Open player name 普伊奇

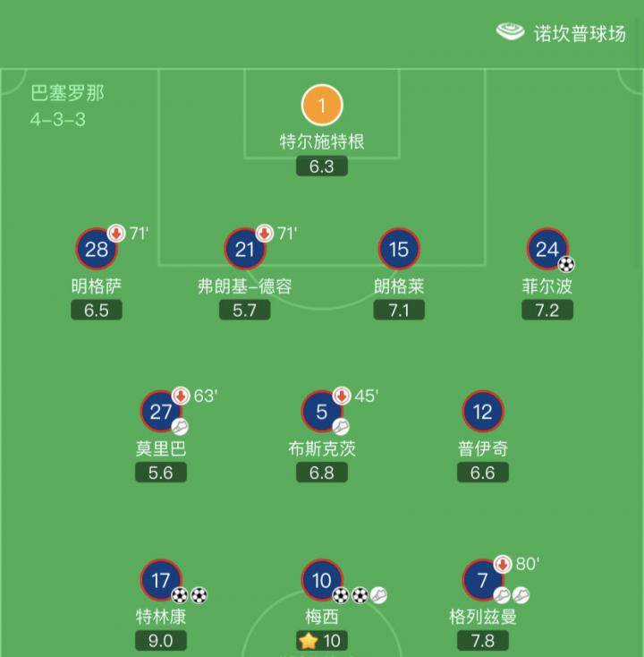pyautogui.click(x=483, y=448)
